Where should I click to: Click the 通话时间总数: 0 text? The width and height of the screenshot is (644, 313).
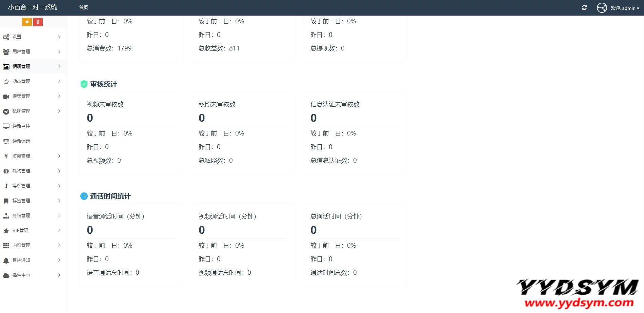click(x=334, y=272)
